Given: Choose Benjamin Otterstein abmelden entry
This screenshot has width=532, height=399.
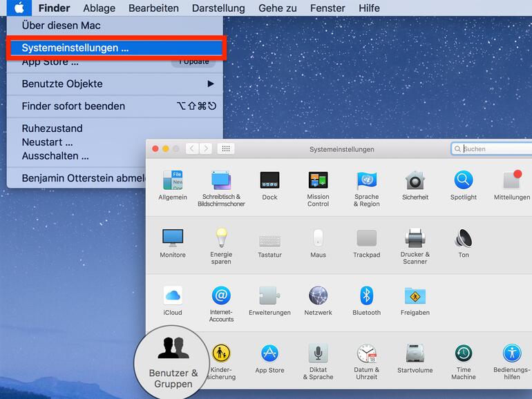Looking at the screenshot, I should click(x=76, y=178).
